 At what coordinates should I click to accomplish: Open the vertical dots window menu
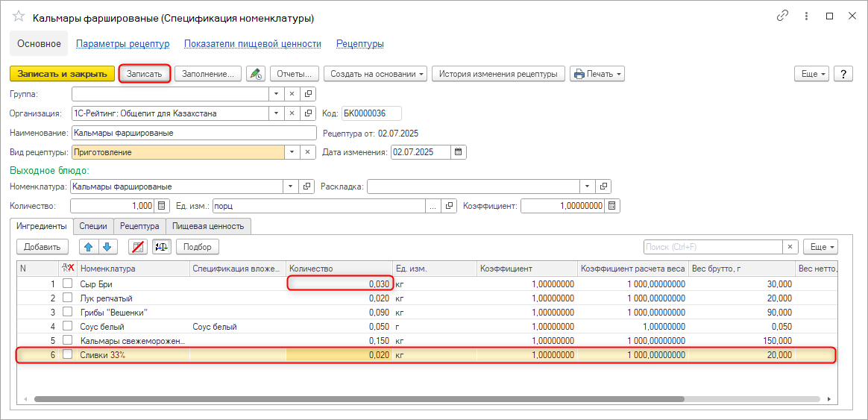(x=806, y=16)
